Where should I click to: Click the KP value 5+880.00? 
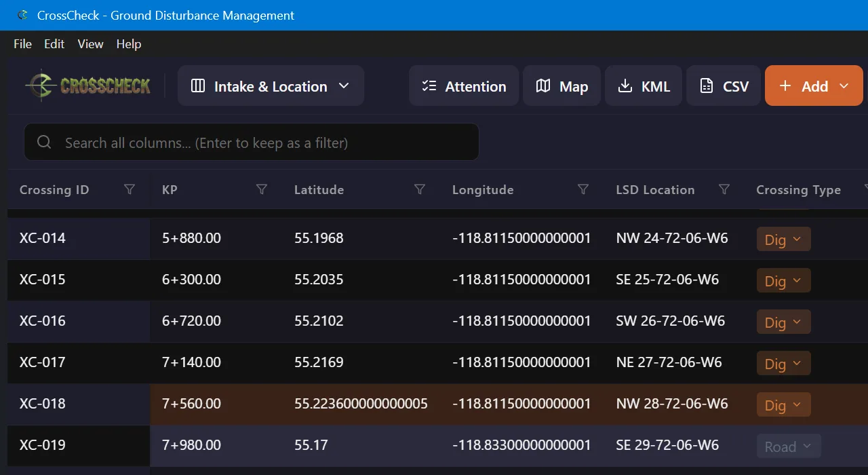point(191,238)
